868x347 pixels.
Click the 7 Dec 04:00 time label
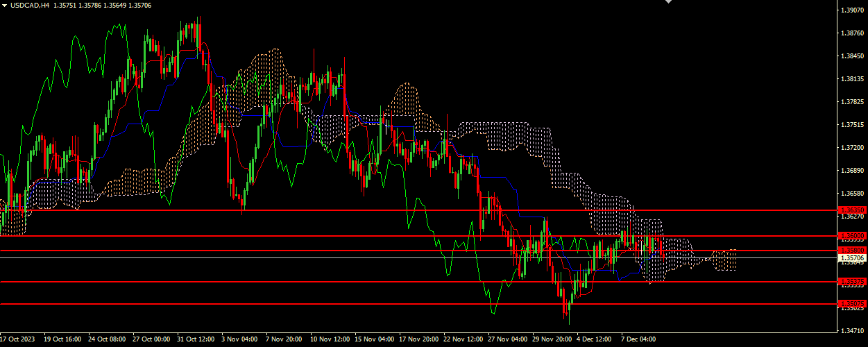point(638,340)
